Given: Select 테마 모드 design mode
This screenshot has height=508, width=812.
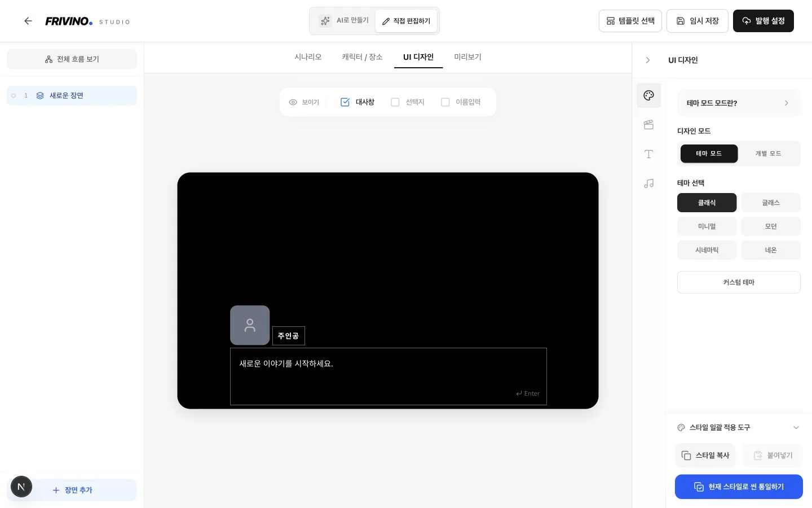Looking at the screenshot, I should click(x=709, y=154).
